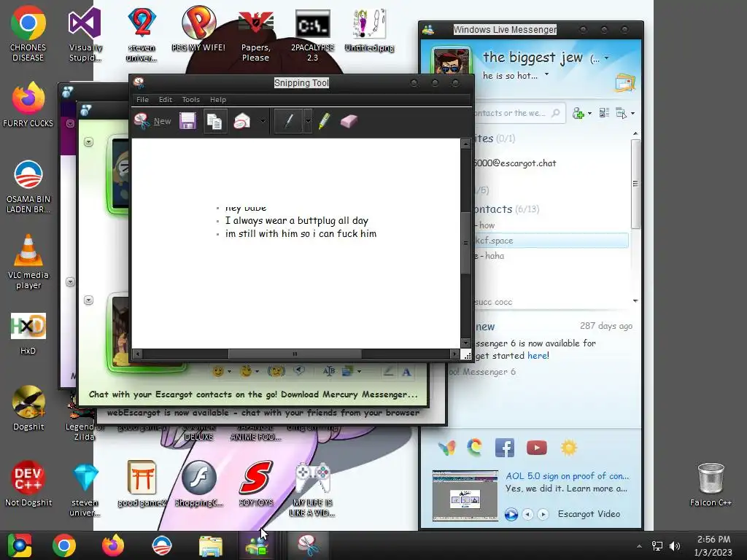Expand lower avatar arrow in chat window
The height and width of the screenshot is (560, 747).
[88, 300]
